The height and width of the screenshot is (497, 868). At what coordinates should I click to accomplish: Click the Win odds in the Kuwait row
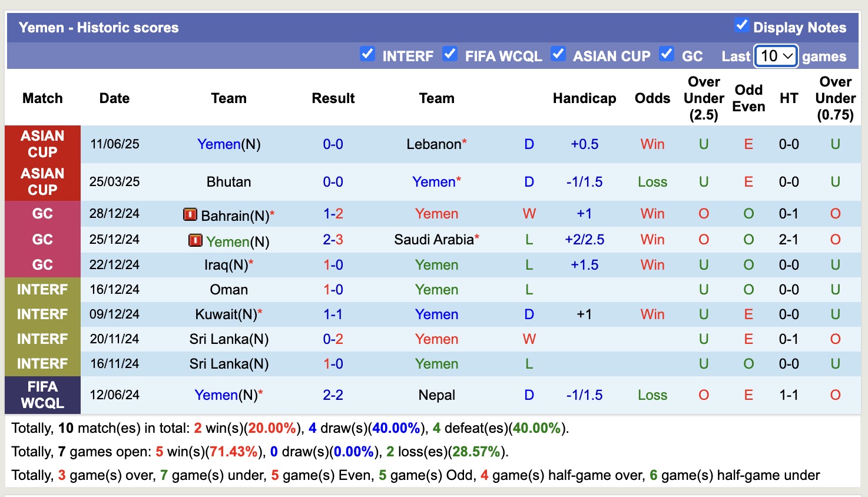(652, 314)
